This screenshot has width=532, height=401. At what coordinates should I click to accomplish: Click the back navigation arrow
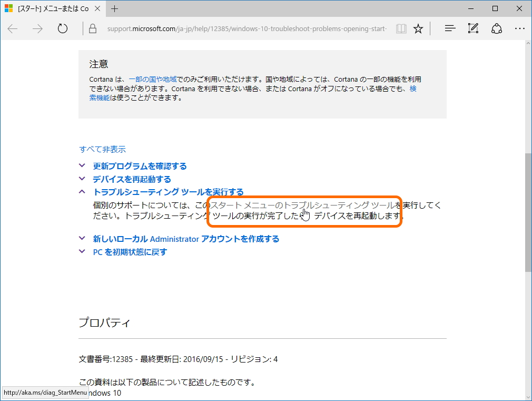(12, 28)
